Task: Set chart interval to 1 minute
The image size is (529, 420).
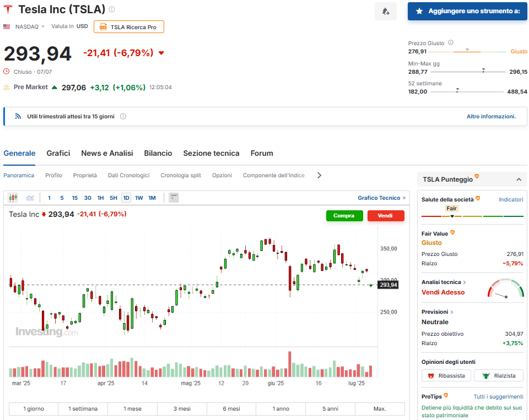Action: tap(49, 198)
